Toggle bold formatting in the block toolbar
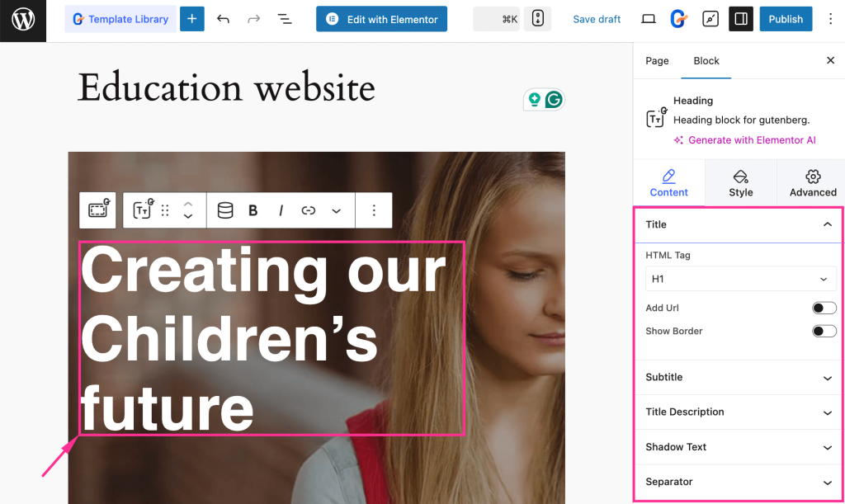 [x=253, y=210]
